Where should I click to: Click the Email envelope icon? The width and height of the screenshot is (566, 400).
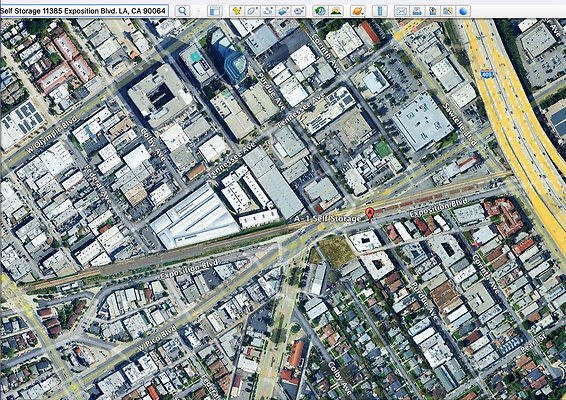coord(401,11)
